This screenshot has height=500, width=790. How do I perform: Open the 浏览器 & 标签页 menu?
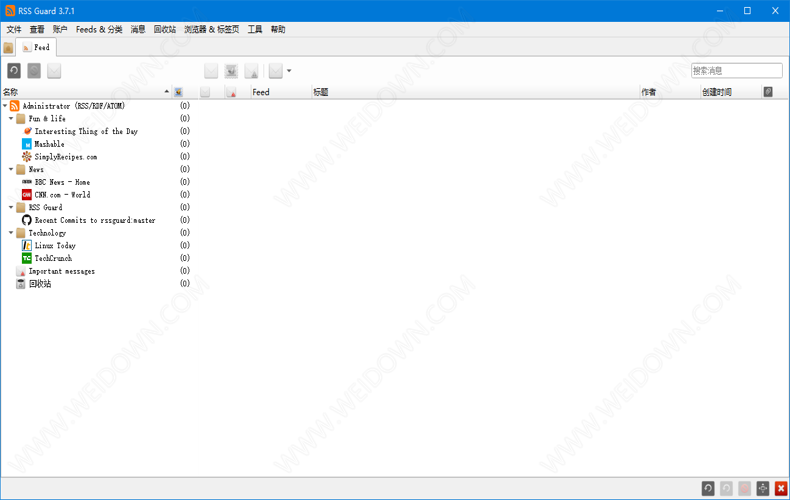point(212,29)
